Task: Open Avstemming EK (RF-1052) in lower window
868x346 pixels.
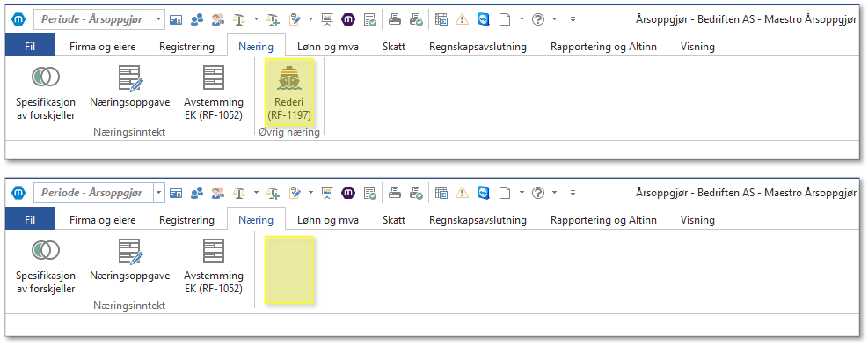Action: (213, 265)
